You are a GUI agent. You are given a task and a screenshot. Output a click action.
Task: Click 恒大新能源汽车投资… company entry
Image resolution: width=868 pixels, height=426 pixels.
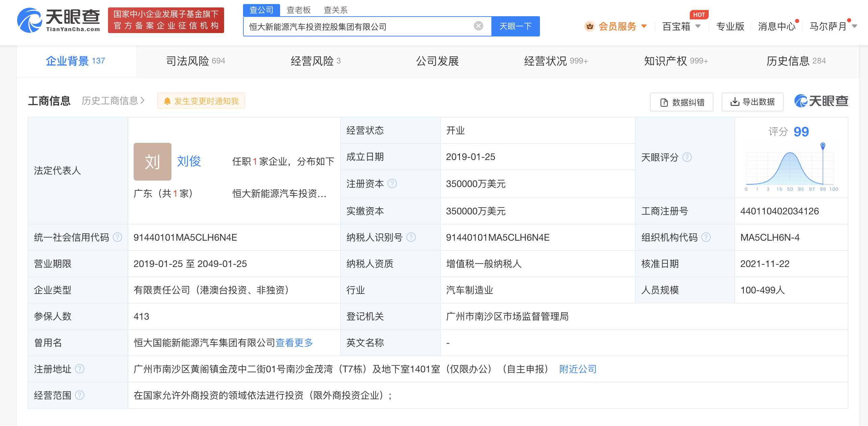tap(279, 193)
